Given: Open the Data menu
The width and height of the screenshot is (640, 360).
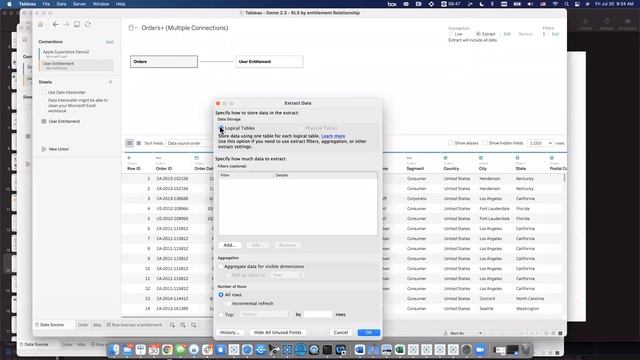Looking at the screenshot, I should 61,4.
